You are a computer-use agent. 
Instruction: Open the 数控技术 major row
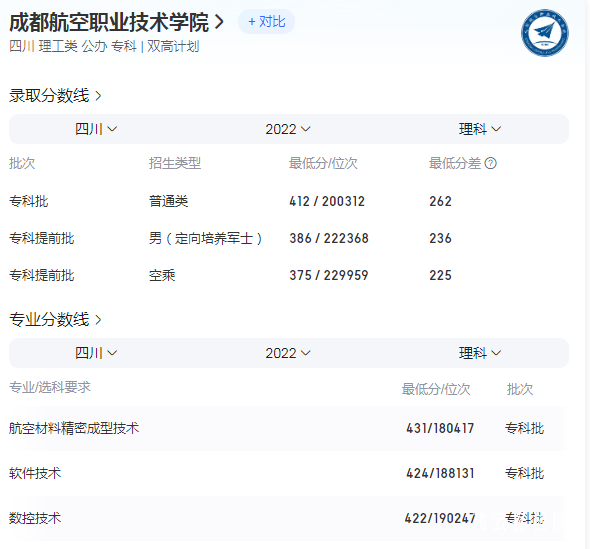tap(289, 518)
